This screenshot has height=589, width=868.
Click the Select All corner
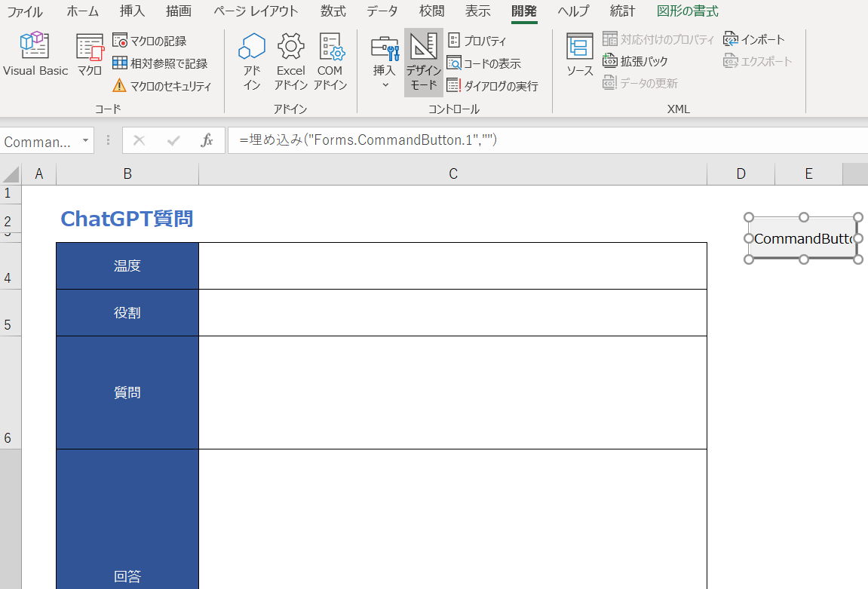tap(11, 173)
